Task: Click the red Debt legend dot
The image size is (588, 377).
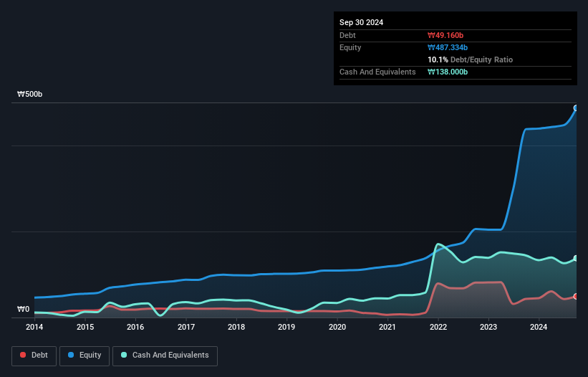Action: point(23,355)
